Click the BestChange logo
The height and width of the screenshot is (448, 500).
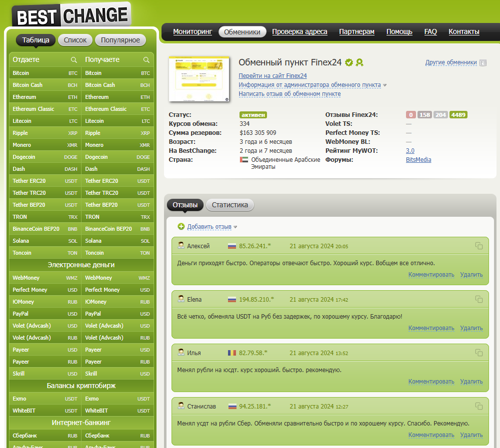(71, 15)
